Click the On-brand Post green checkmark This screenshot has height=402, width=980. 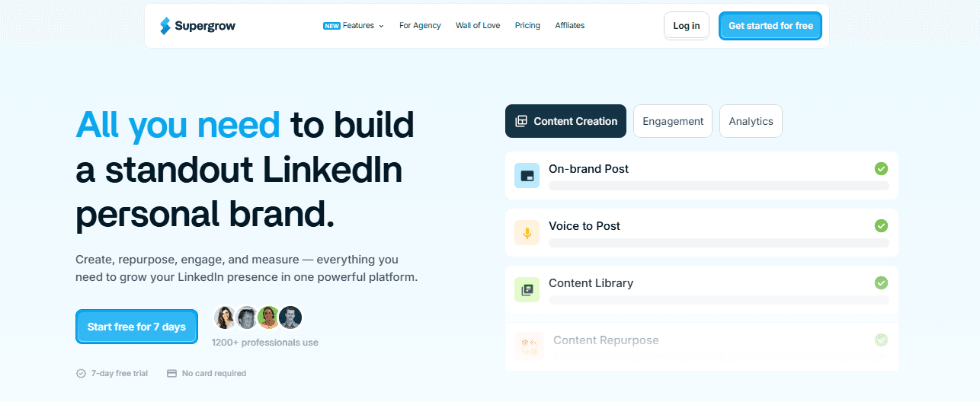pyautogui.click(x=881, y=168)
